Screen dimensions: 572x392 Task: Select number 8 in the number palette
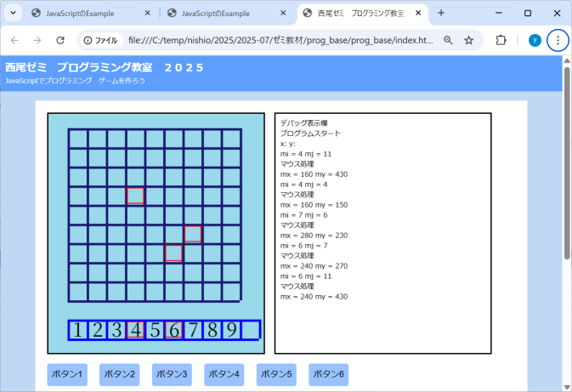click(212, 330)
